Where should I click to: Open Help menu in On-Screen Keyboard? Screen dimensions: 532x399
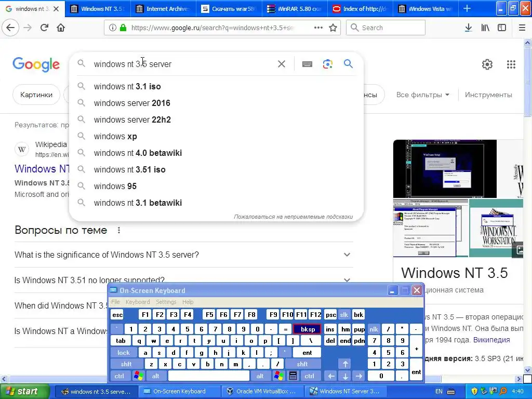tap(188, 302)
